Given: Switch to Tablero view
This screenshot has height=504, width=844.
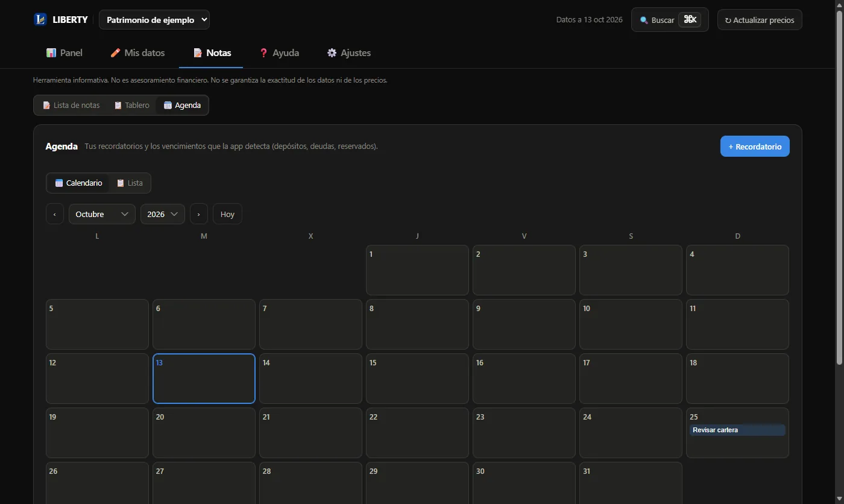Looking at the screenshot, I should (x=131, y=105).
